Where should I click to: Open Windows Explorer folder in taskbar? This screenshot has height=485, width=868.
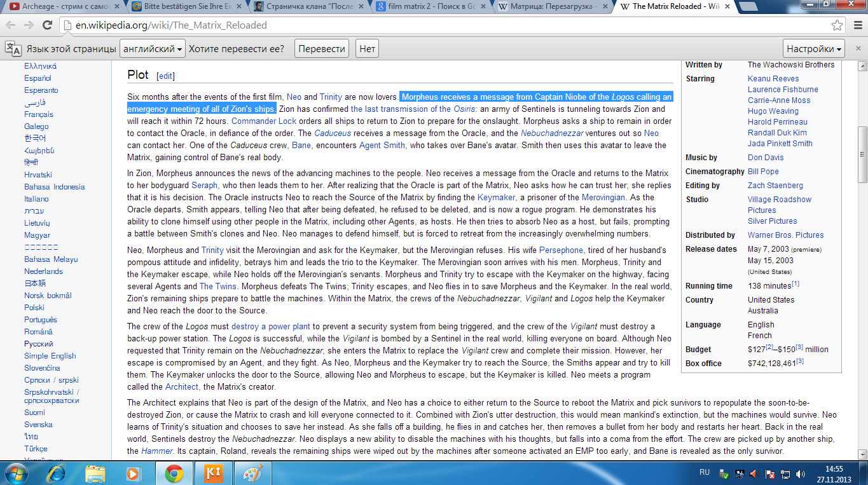point(95,474)
